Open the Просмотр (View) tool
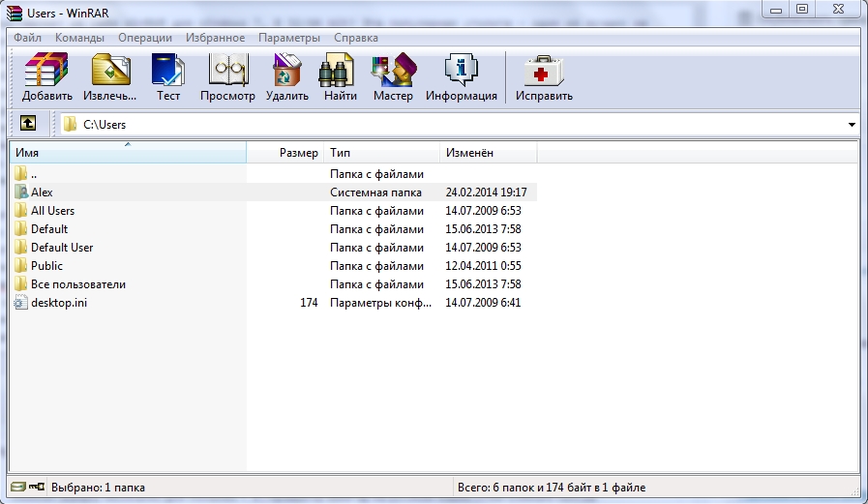Image resolution: width=868 pixels, height=504 pixels. [227, 69]
